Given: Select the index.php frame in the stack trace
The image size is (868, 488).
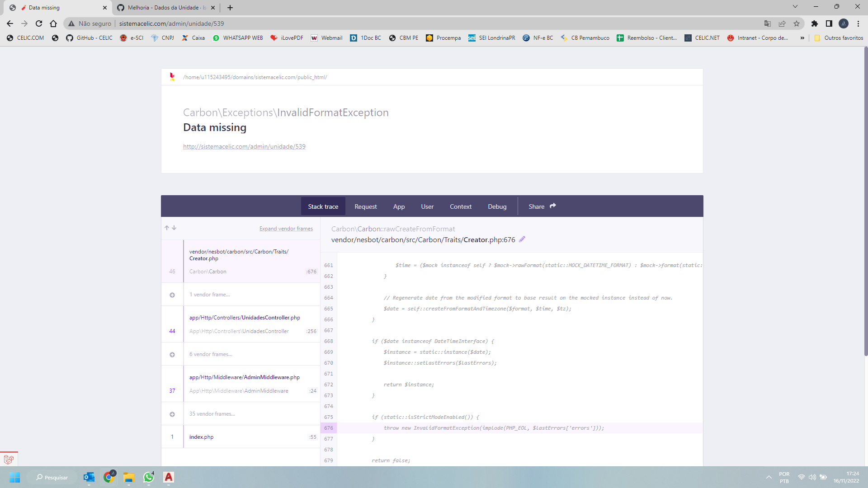Looking at the screenshot, I should click(201, 436).
